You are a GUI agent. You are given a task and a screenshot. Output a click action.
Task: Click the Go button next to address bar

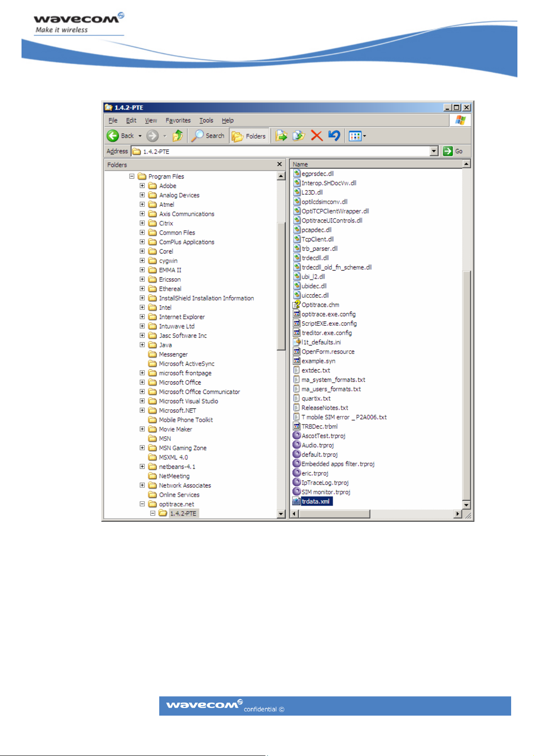point(453,151)
